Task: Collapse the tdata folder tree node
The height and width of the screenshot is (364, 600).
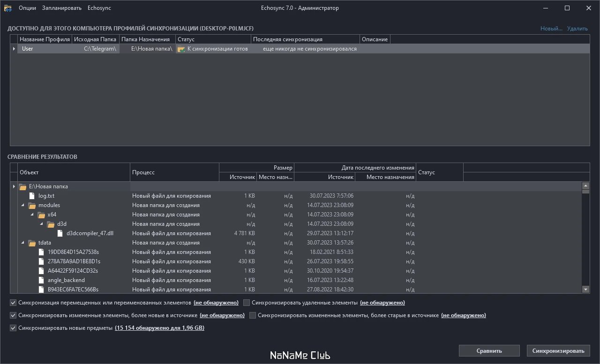Action: click(x=23, y=243)
